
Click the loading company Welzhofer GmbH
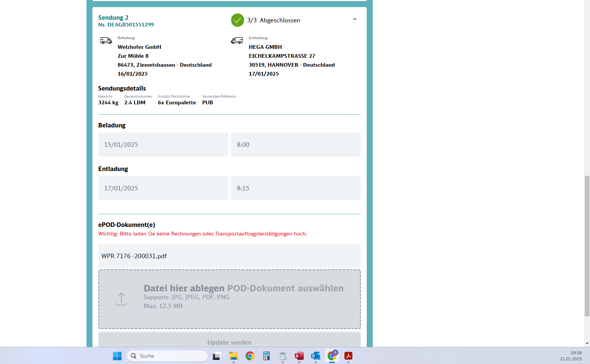click(139, 47)
